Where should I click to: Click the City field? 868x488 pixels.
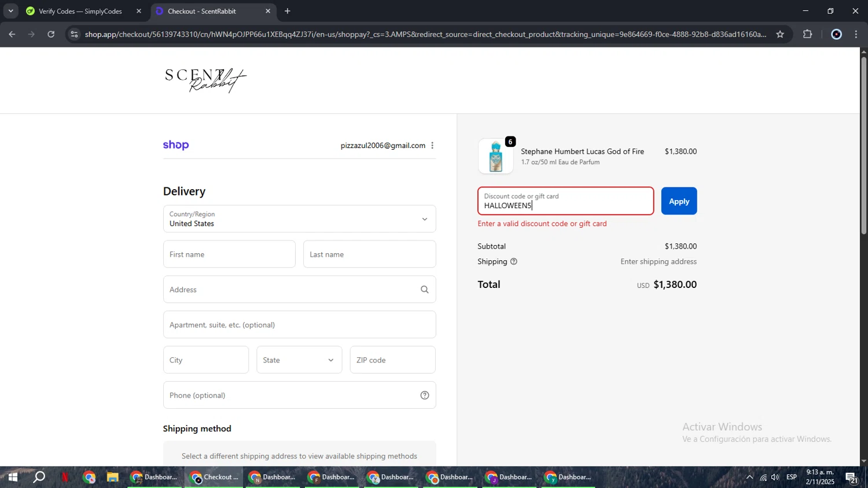tap(206, 360)
